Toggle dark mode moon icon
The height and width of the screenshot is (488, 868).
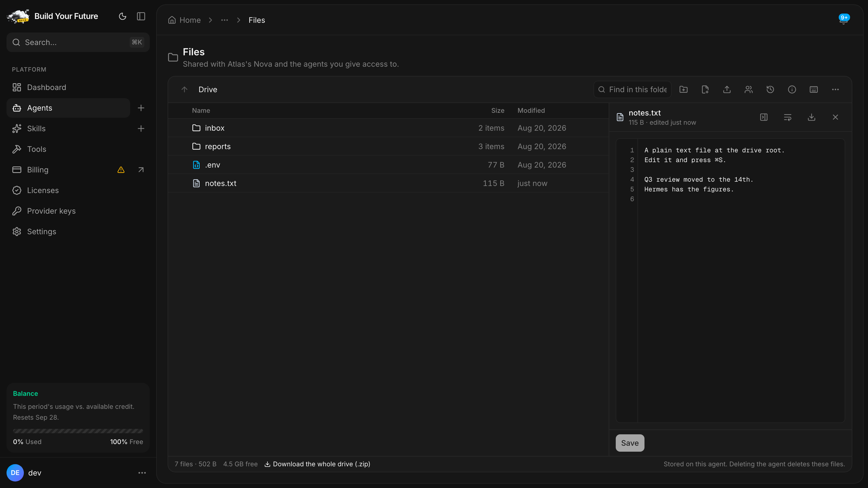[122, 16]
